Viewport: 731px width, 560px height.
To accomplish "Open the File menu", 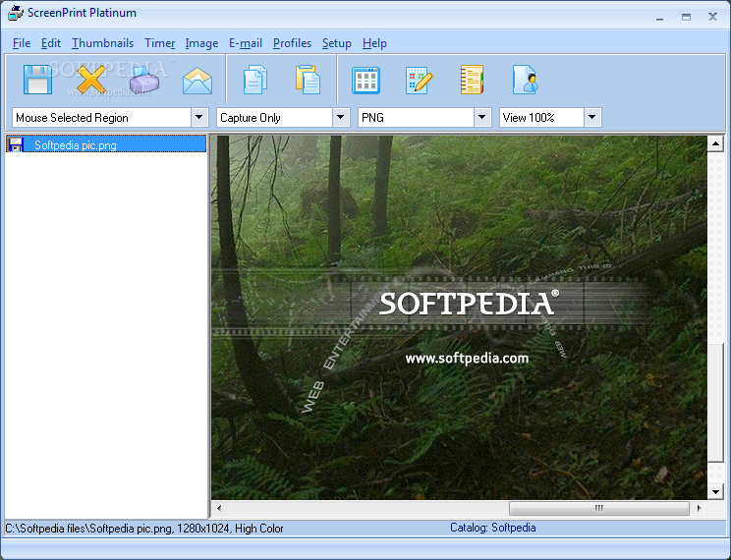I will (22, 43).
